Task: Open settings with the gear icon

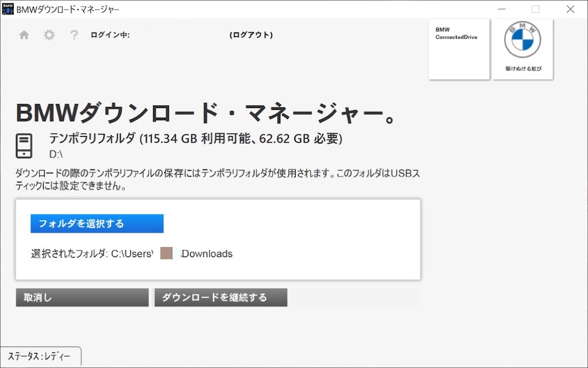Action: [x=49, y=34]
